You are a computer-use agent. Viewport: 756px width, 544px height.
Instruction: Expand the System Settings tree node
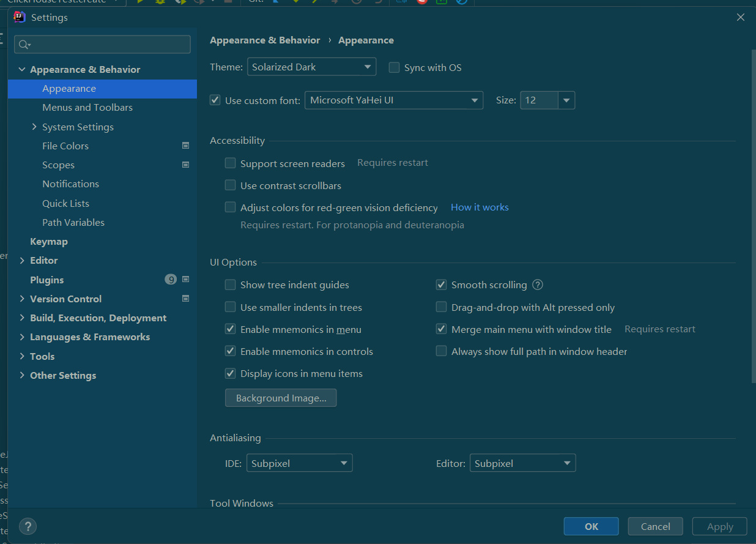click(x=34, y=127)
